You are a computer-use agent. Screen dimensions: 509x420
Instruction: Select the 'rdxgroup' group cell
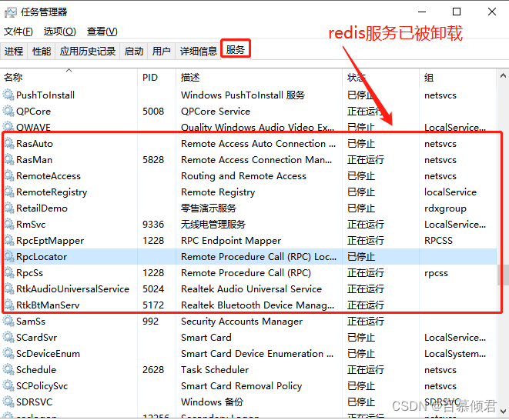tap(445, 208)
